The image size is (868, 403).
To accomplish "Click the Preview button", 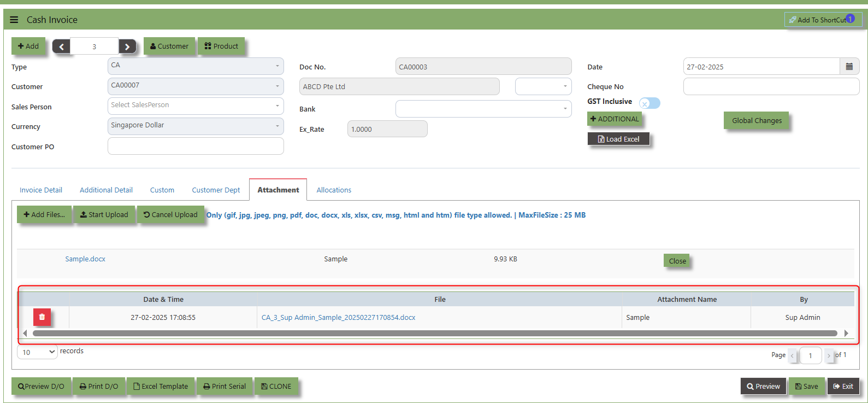I will (763, 386).
